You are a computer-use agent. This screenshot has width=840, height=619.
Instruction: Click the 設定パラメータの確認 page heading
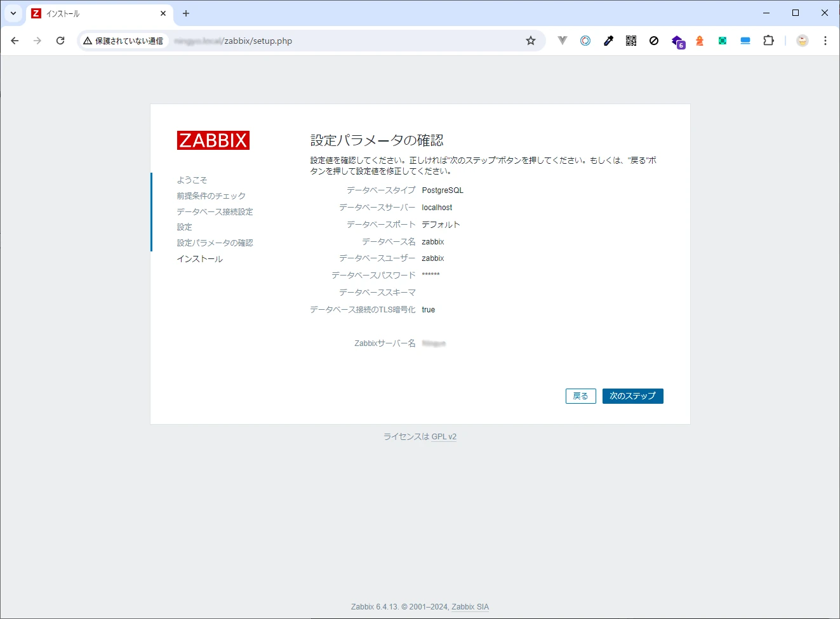click(377, 140)
